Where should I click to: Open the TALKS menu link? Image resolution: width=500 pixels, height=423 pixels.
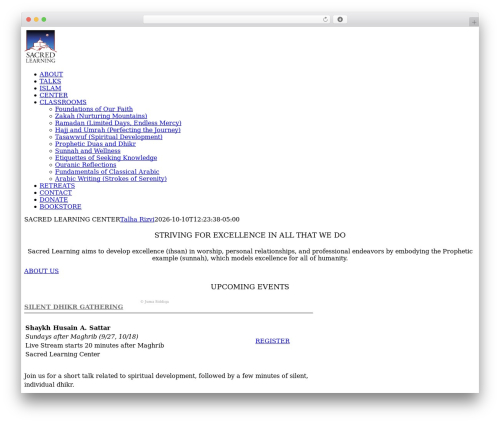(50, 81)
